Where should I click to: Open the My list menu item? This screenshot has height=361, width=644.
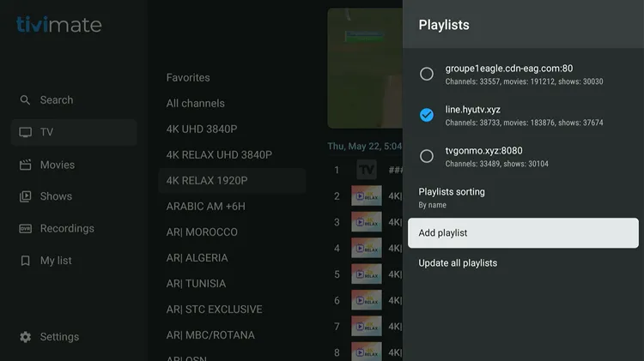74,261
